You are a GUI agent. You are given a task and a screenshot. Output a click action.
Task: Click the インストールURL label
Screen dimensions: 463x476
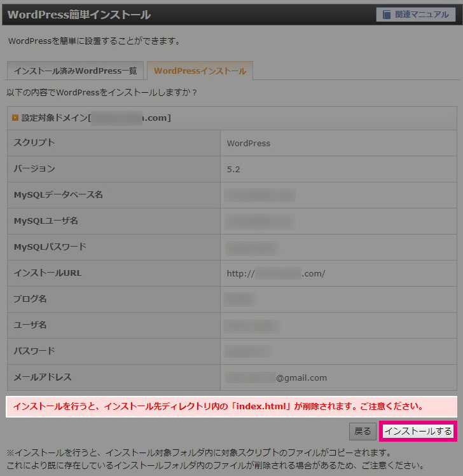tap(48, 273)
